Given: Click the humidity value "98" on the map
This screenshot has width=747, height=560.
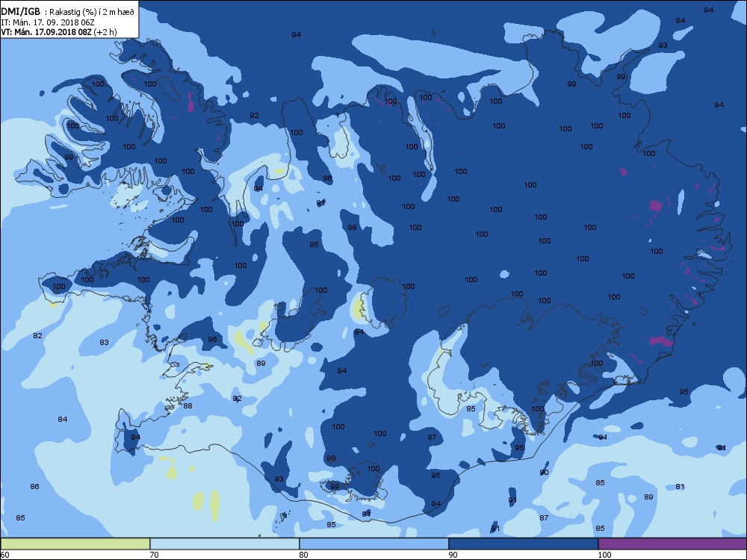Looking at the screenshot, I should (352, 228).
